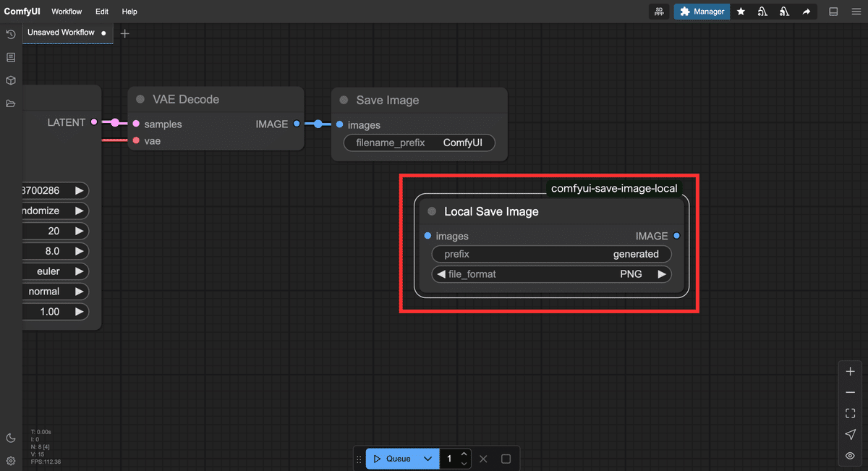
Task: Click the images input slot on Save Image
Action: (x=340, y=124)
